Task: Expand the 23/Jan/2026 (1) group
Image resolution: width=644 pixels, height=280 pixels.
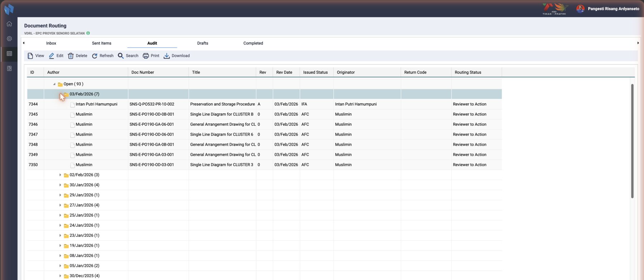Action: (60, 236)
